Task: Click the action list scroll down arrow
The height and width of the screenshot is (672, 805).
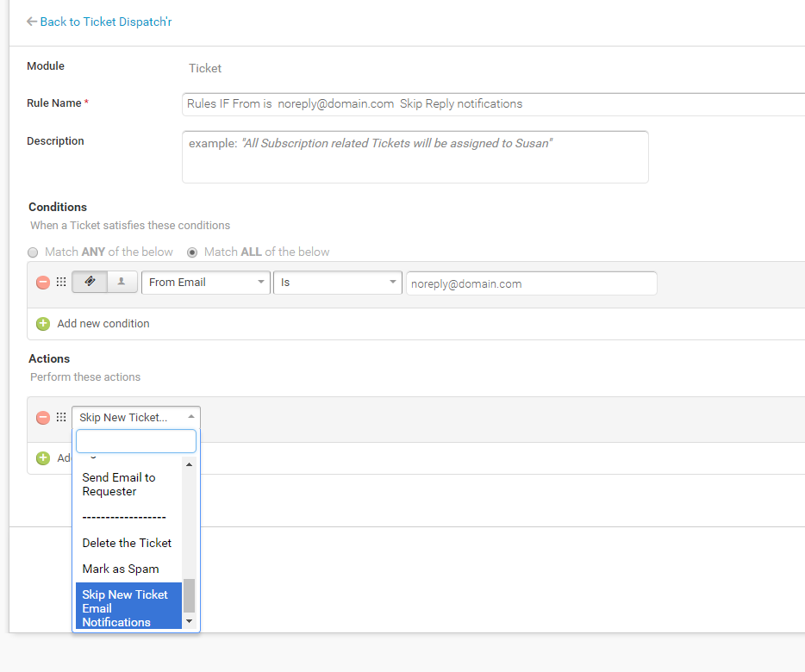Action: [x=189, y=622]
